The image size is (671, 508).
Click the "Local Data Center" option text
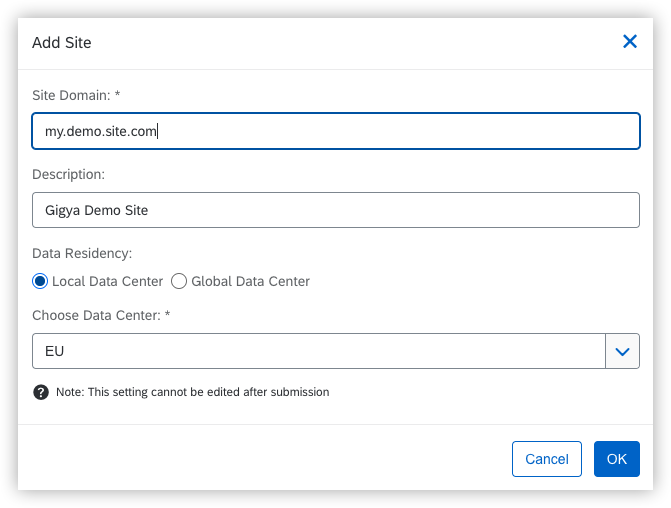click(x=107, y=281)
